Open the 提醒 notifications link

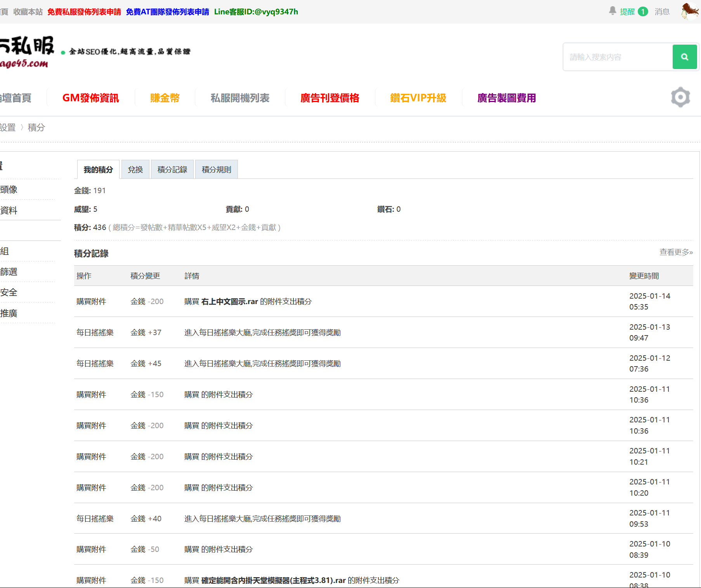(x=627, y=12)
